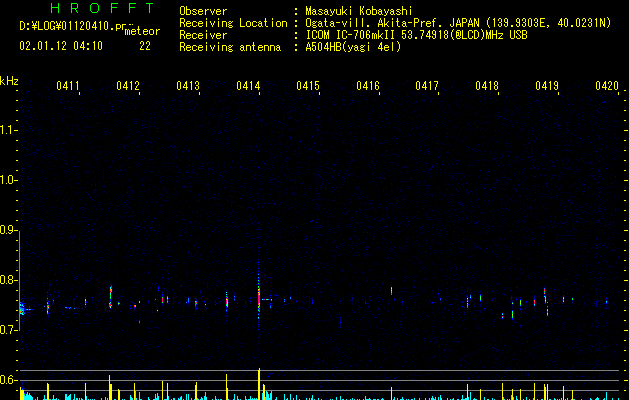Viewport: 629px width, 400px height.
Task: Click the 1.0 kHz frequency axis label
Action: click(8, 180)
